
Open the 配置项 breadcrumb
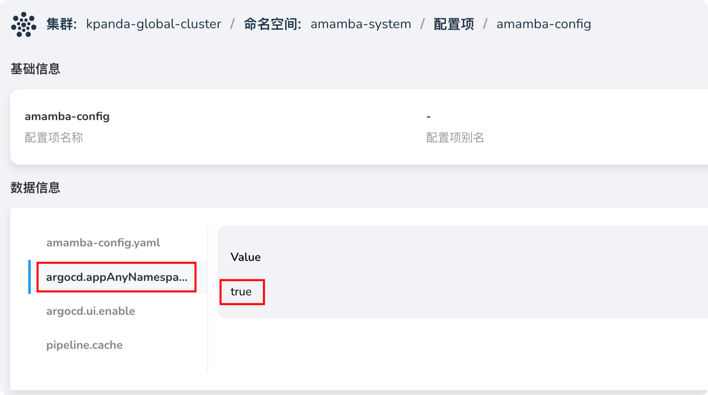point(453,24)
